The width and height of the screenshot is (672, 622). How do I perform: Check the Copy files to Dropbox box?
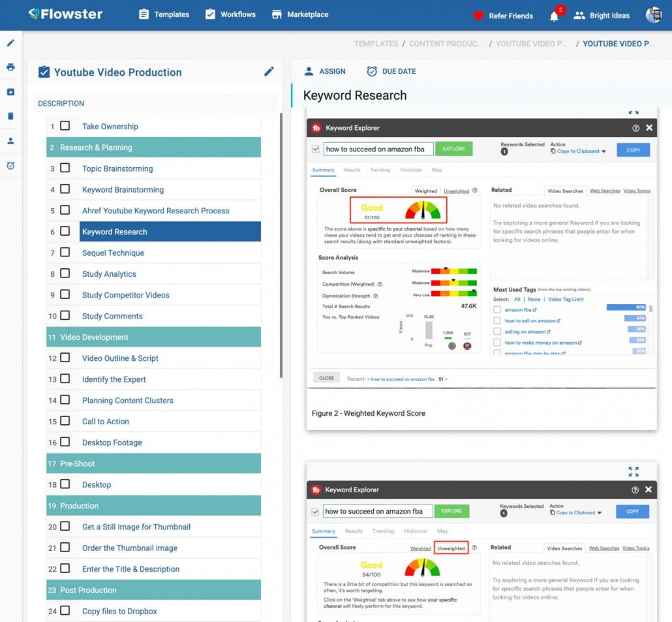point(65,610)
